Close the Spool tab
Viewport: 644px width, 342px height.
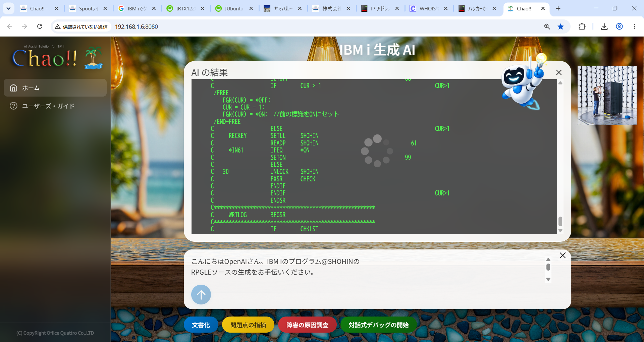pos(105,8)
